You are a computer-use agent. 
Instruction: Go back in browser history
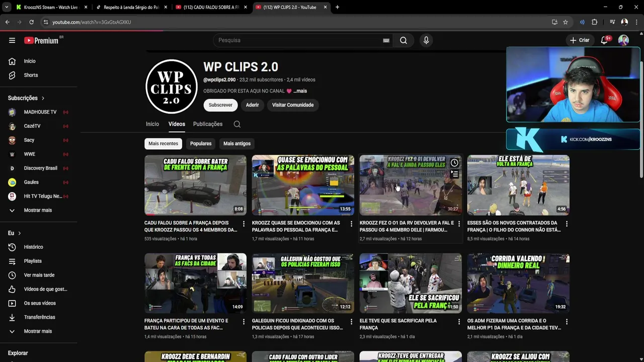click(x=8, y=22)
